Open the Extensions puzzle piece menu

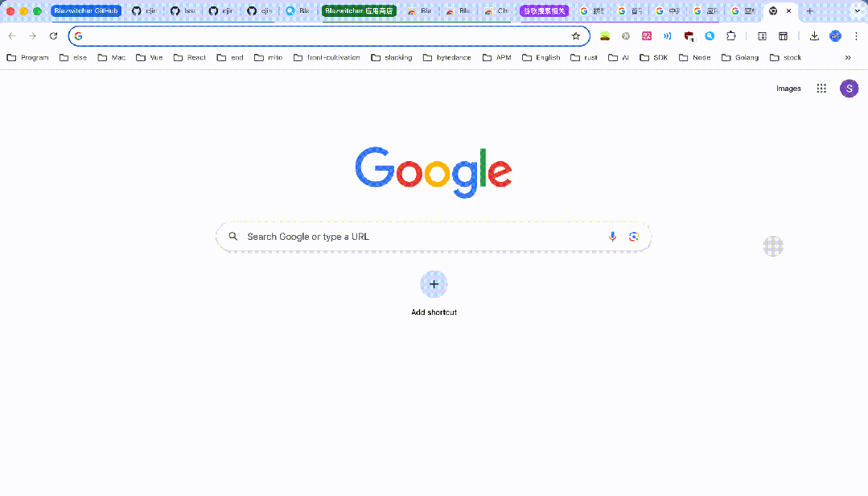(731, 36)
